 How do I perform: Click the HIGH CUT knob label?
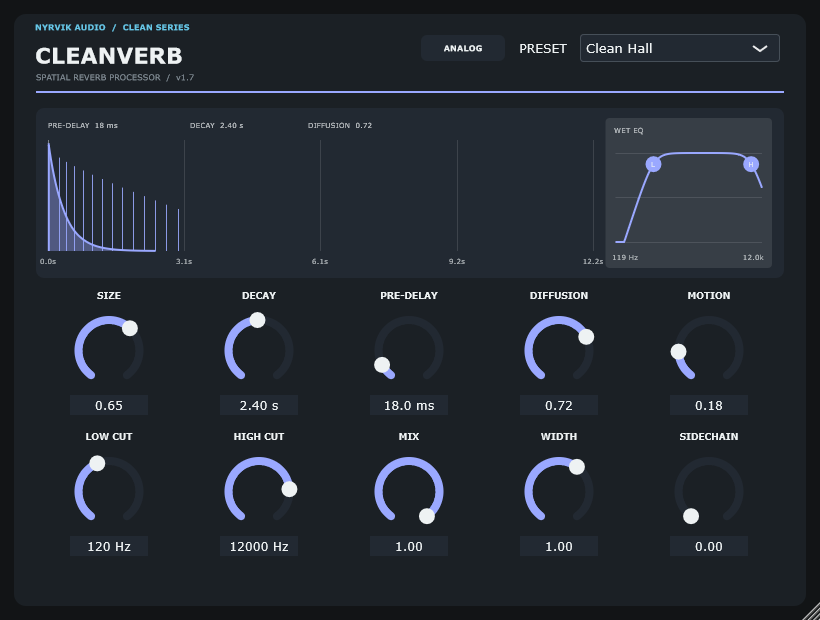point(259,437)
